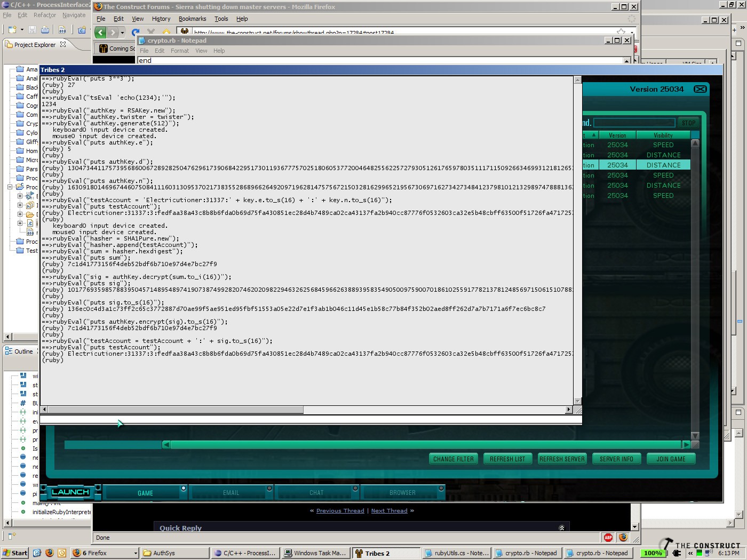Click the Eclipse Save toolbar icon
This screenshot has height=560, width=747.
click(x=33, y=30)
